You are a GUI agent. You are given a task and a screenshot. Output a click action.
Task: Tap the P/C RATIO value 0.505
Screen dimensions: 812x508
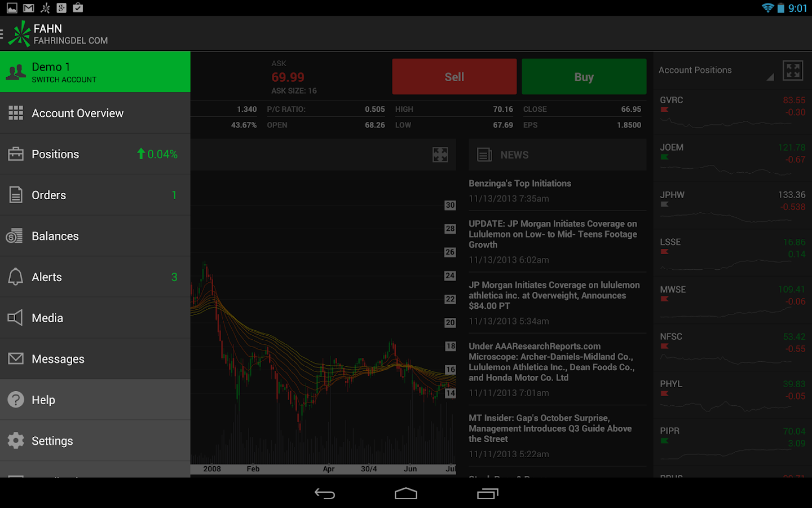tap(375, 109)
